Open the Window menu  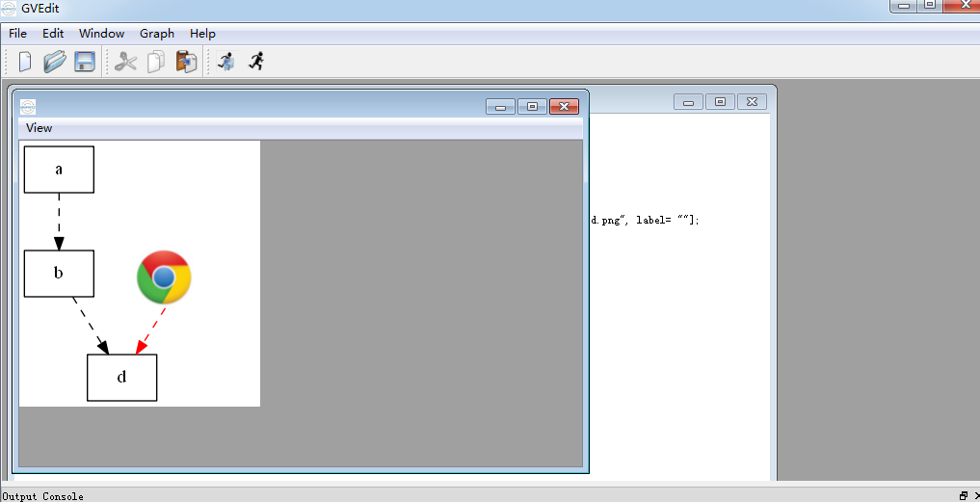click(102, 34)
